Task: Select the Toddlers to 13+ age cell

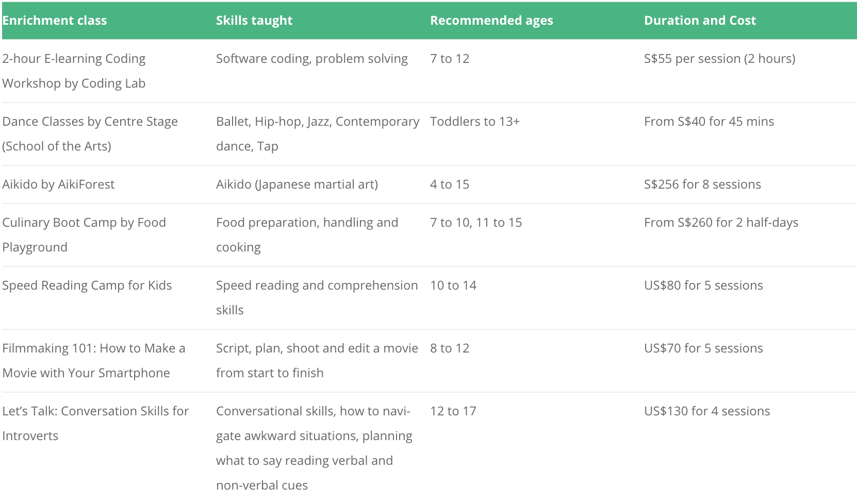Action: point(475,122)
